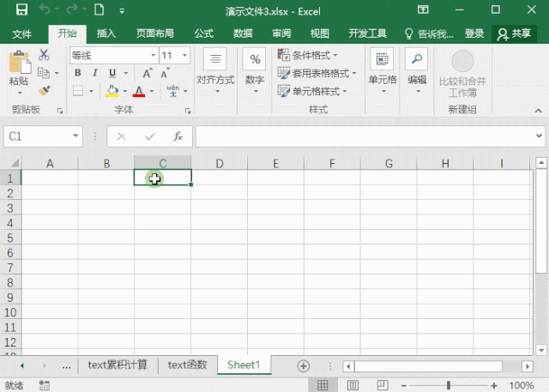Switch to text函数 sheet tab
This screenshot has width=549, height=392.
(x=187, y=365)
